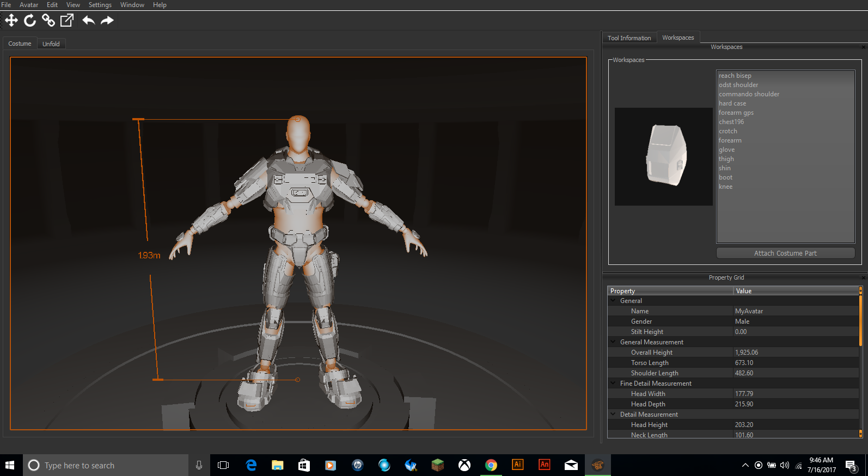
Task: Open the HP taskbar icon
Action: (357, 465)
